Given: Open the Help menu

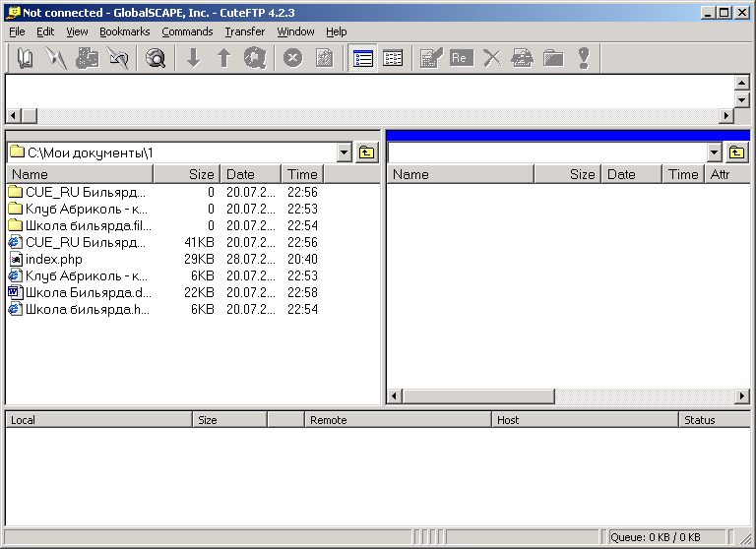Looking at the screenshot, I should tap(336, 31).
